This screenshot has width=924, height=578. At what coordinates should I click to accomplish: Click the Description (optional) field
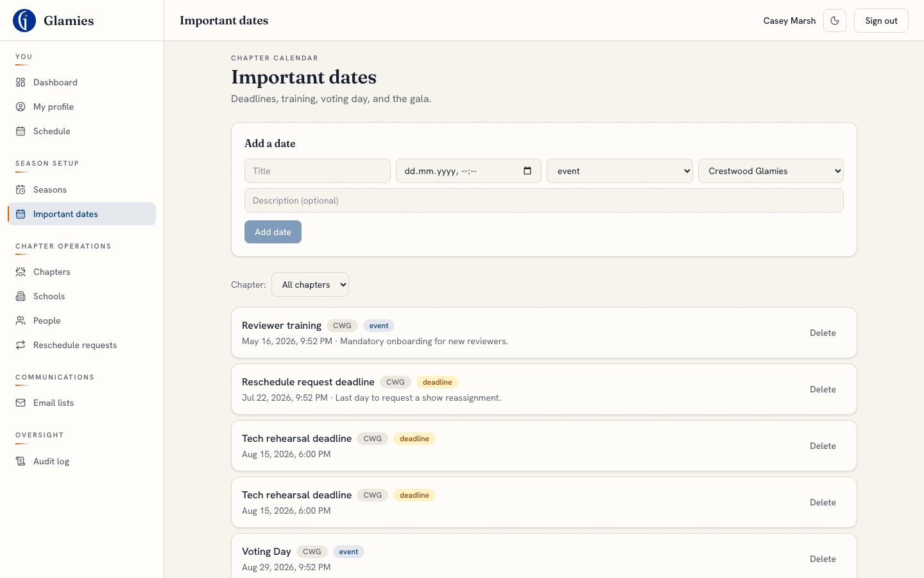tap(544, 200)
